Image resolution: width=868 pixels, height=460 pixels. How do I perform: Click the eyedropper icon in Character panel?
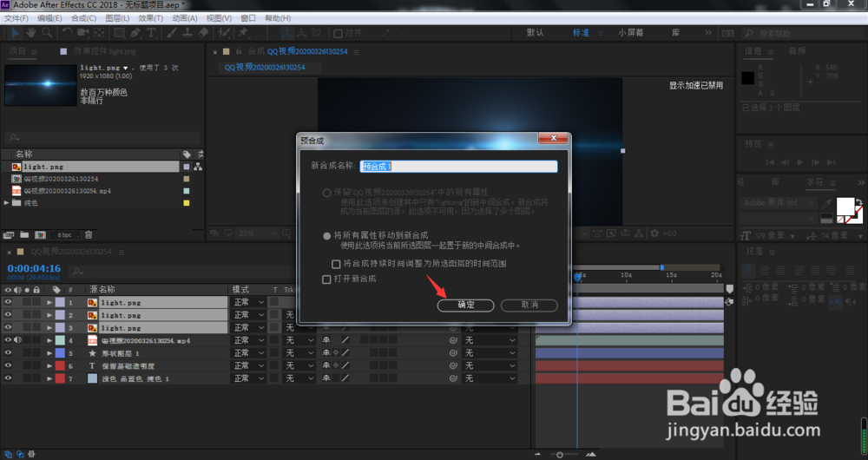826,204
